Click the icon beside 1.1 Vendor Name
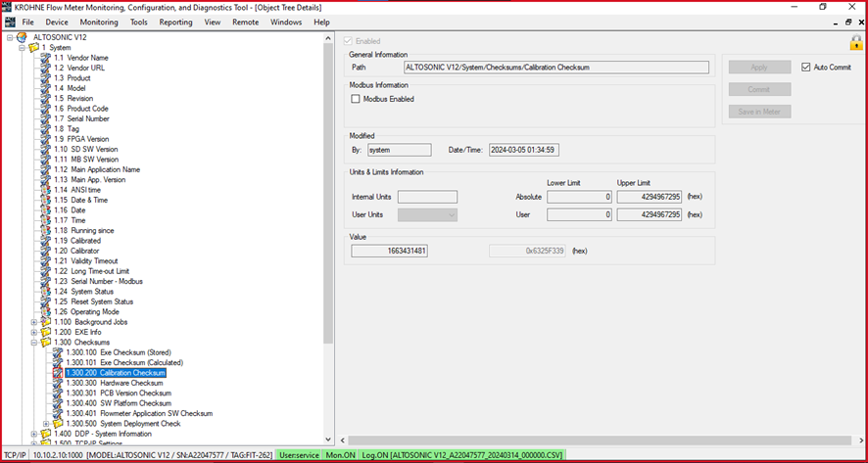Viewport: 868px width, 463px height. pos(45,58)
